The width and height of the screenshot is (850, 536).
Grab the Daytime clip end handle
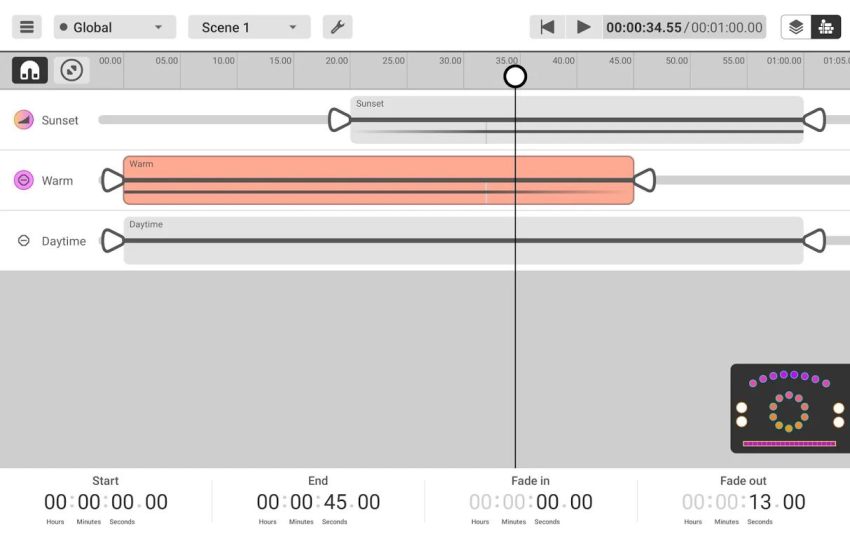coord(814,241)
